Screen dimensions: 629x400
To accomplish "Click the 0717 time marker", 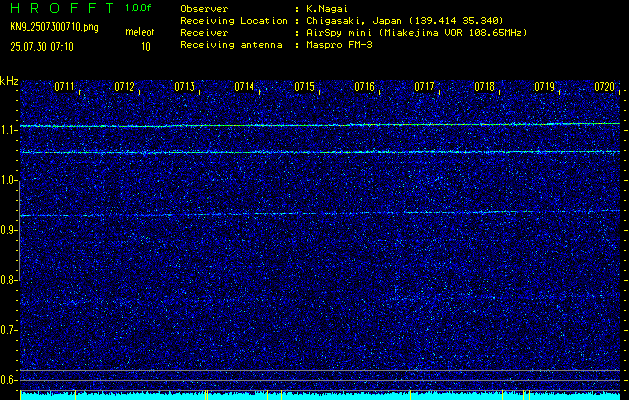I will pyautogui.click(x=424, y=86).
